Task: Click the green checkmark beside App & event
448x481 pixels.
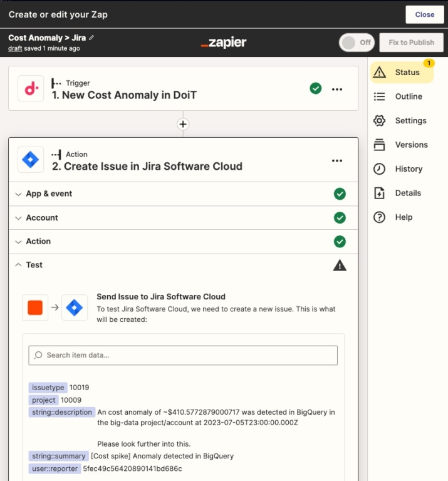Action: pyautogui.click(x=340, y=194)
